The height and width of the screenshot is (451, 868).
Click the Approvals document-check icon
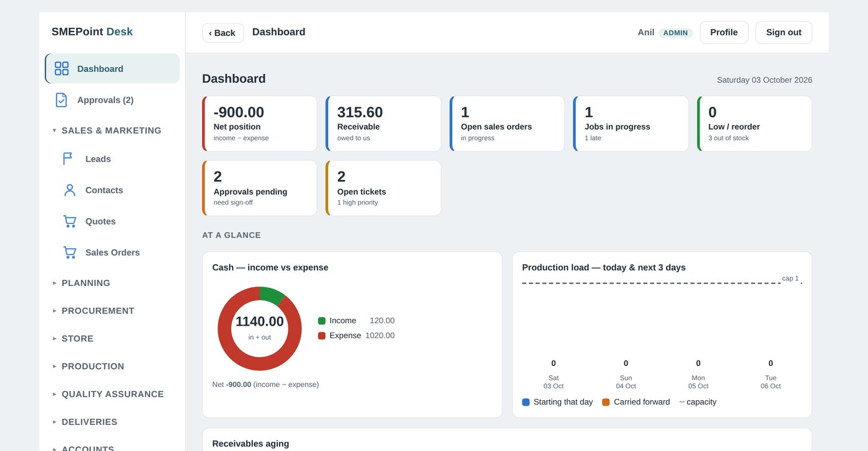tap(61, 100)
